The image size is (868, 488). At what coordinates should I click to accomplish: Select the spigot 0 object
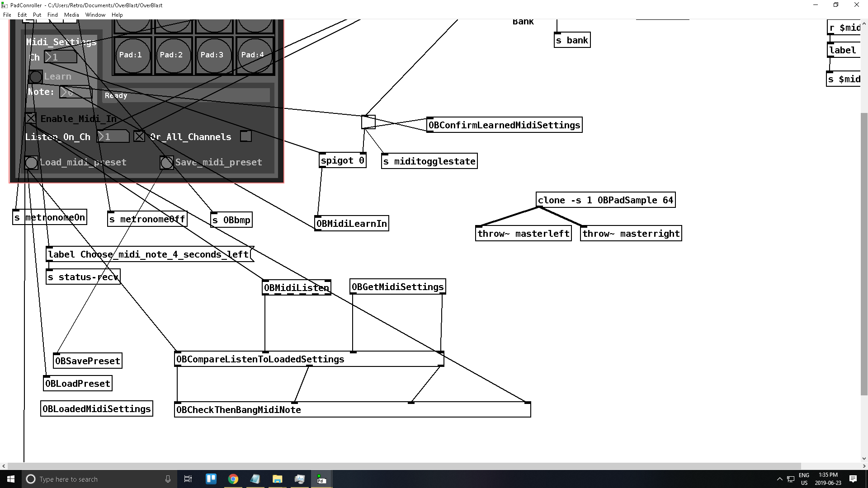click(343, 160)
